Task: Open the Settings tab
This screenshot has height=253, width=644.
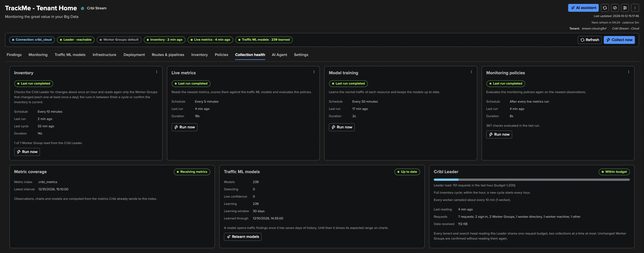Action: pos(301,55)
